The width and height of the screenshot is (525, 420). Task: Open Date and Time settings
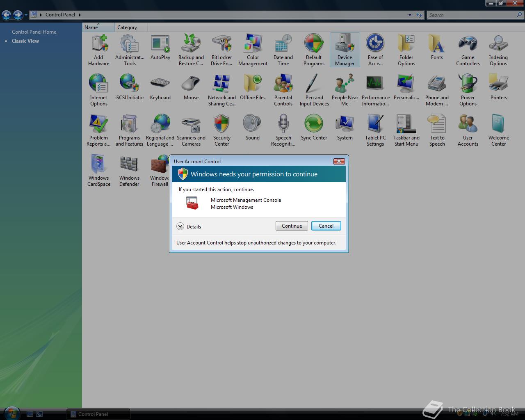pos(283,50)
